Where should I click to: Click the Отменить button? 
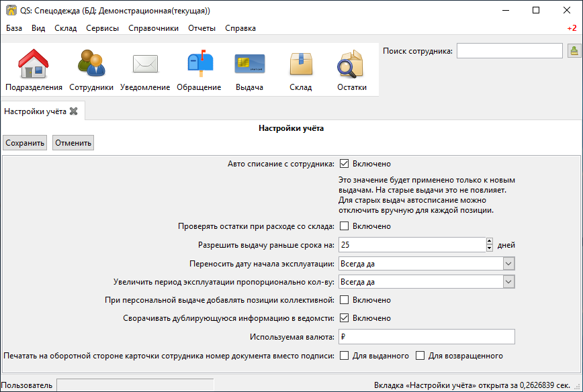click(x=73, y=143)
